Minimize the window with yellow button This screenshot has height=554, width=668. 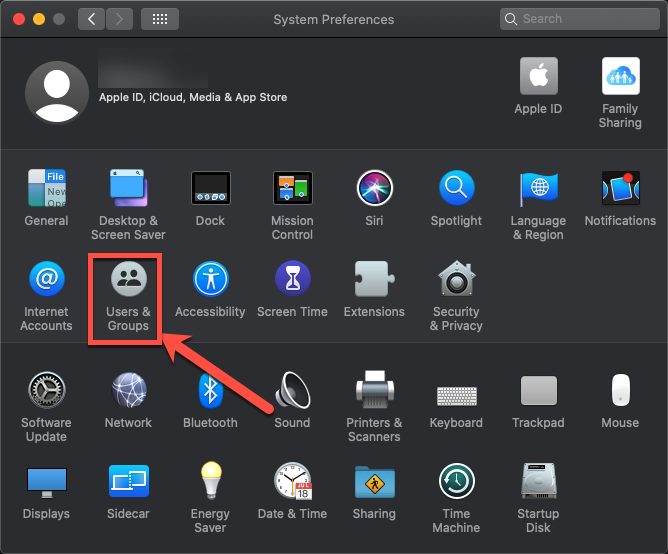(39, 19)
